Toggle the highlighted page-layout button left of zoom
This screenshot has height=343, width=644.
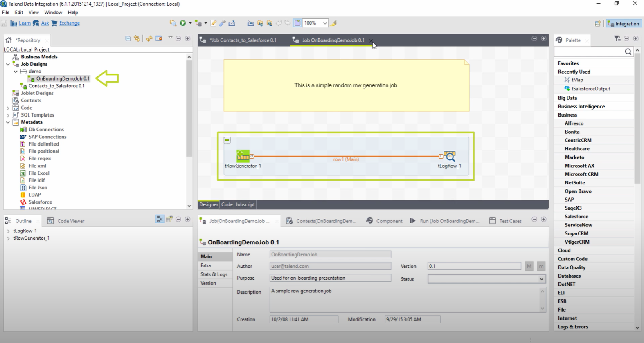pyautogui.click(x=298, y=23)
